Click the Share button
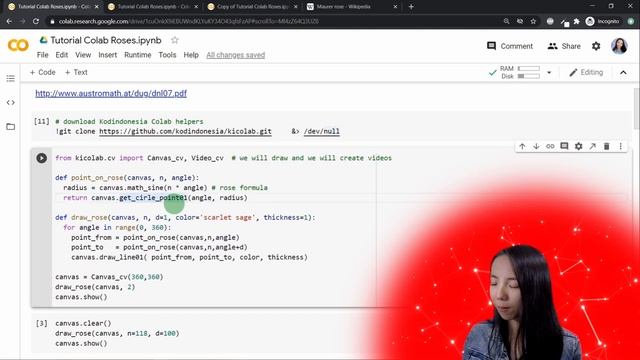The width and height of the screenshot is (640, 360). (x=564, y=46)
